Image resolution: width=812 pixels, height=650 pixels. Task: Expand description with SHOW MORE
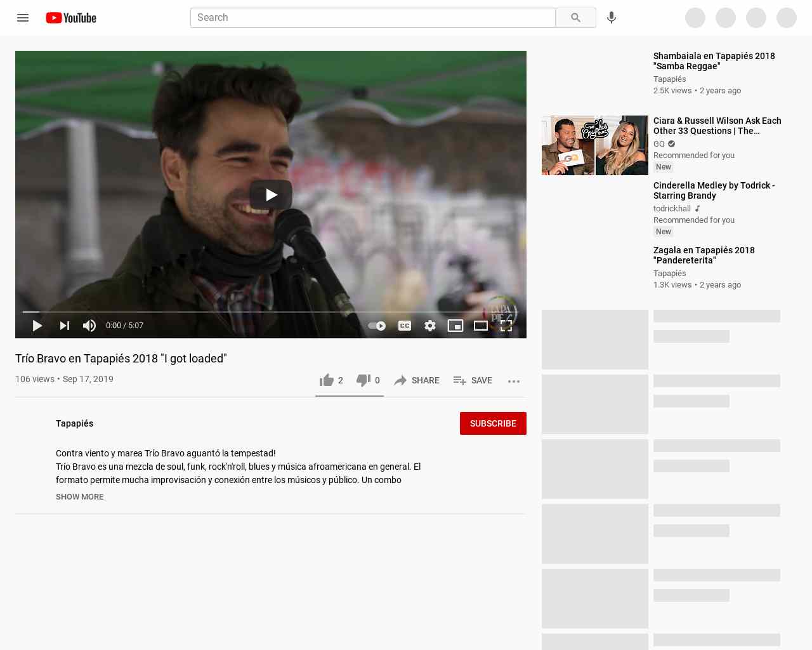[79, 497]
